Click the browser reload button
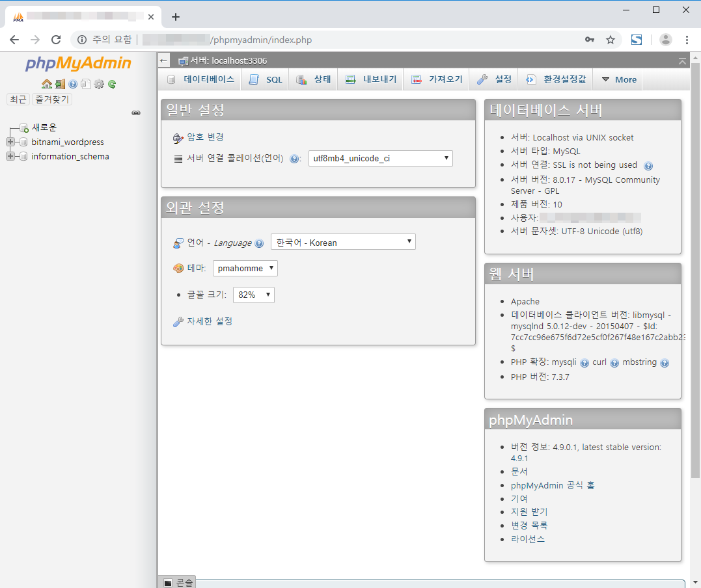Image resolution: width=701 pixels, height=588 pixels. point(56,40)
